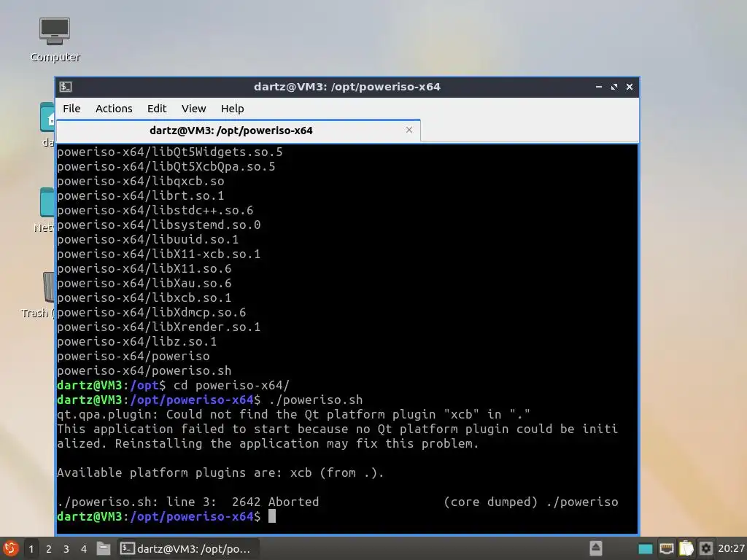Open the file manager from the taskbar
Image resolution: width=747 pixels, height=560 pixels.
point(104,548)
